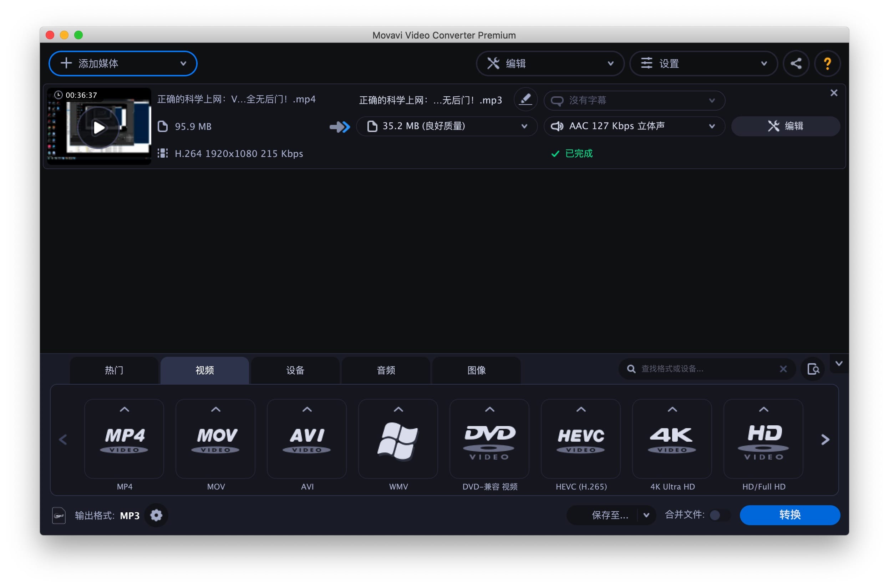Expand DVD presets with the chevron
Screen dimensions: 889x588
coord(490,410)
